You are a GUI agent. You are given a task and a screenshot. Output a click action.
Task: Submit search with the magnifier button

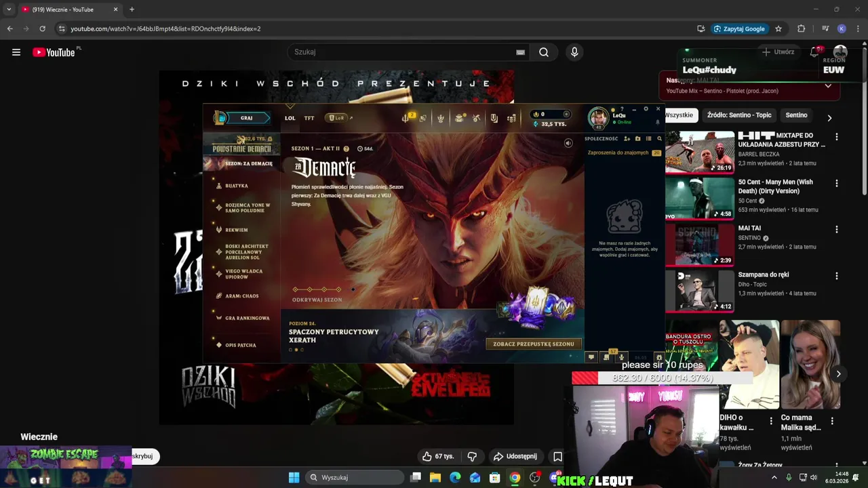coord(543,52)
